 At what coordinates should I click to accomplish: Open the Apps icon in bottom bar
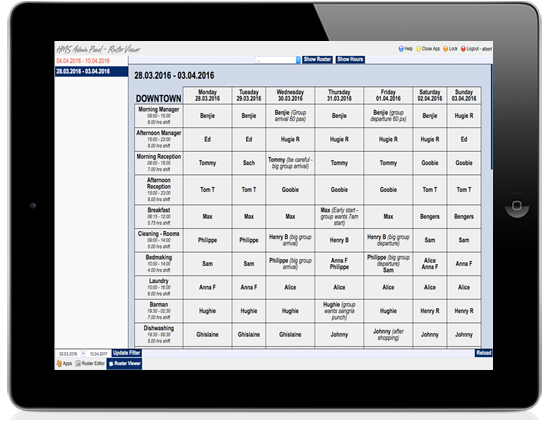(x=59, y=363)
